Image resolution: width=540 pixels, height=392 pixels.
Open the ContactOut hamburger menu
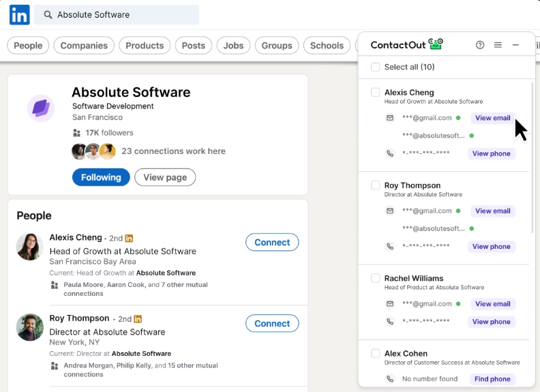(498, 45)
